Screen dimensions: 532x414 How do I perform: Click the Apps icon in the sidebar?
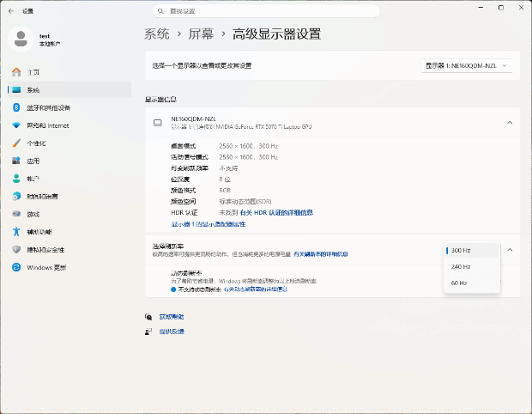16,161
